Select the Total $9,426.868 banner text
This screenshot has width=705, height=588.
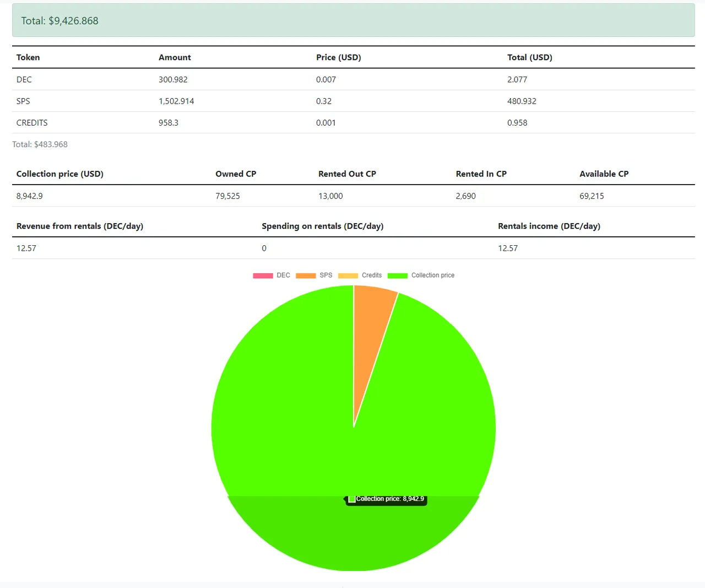[59, 21]
